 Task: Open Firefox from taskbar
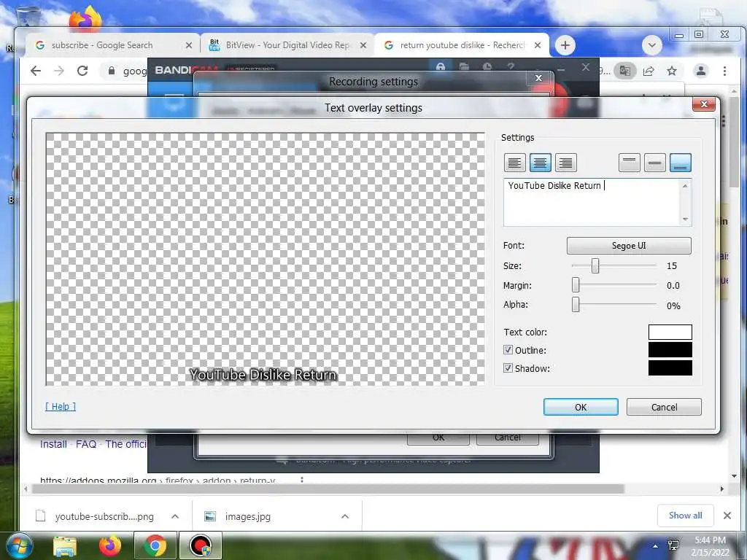click(110, 545)
